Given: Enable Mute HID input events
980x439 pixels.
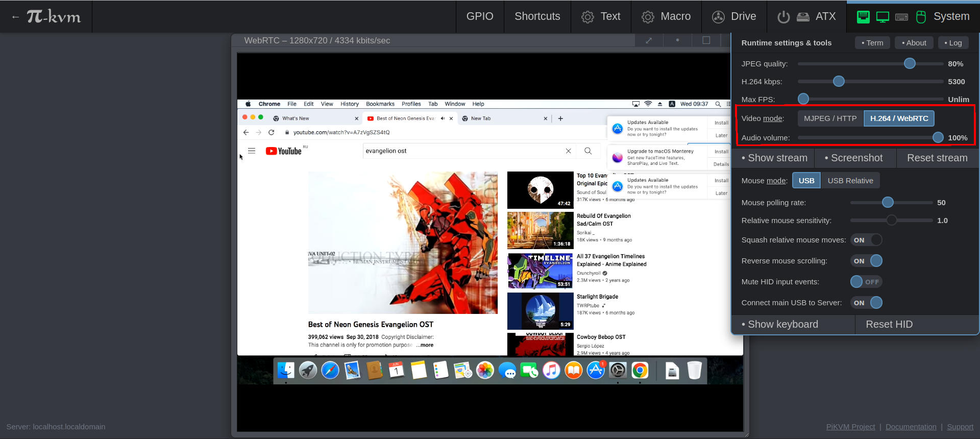Looking at the screenshot, I should tap(866, 282).
